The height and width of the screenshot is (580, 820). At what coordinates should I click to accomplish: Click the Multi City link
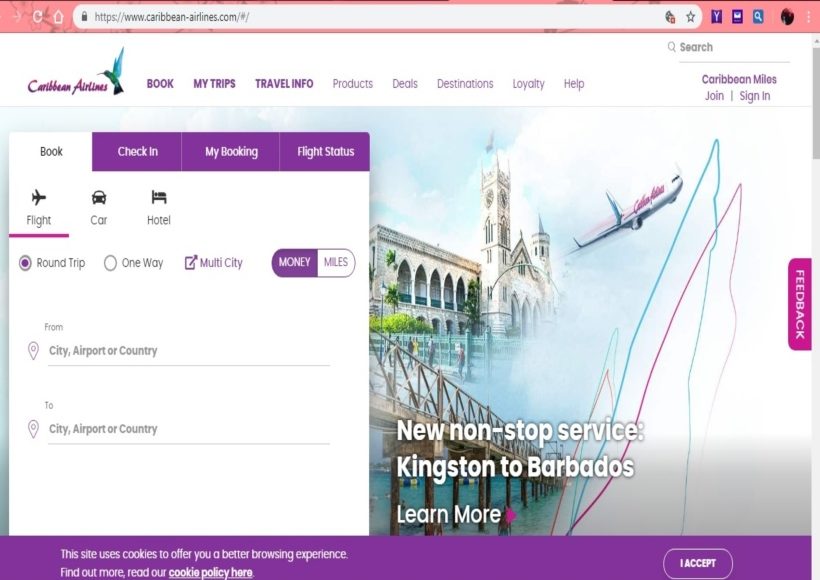[x=221, y=263]
